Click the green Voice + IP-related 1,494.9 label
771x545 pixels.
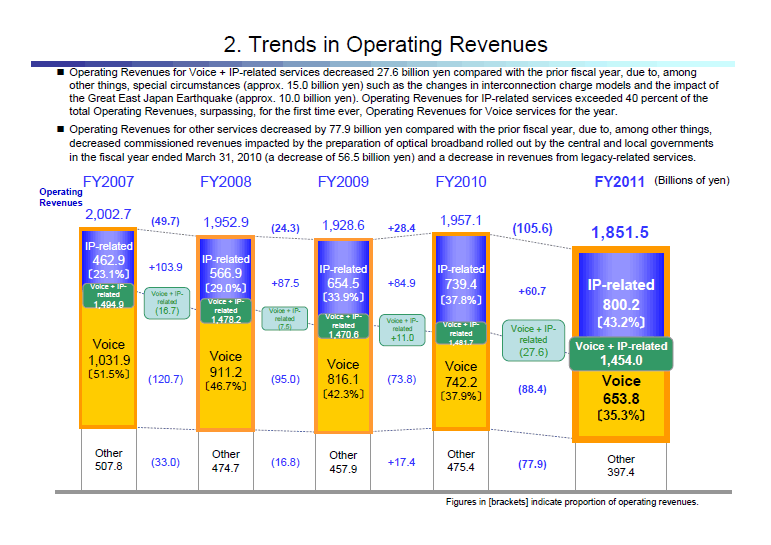[x=108, y=296]
